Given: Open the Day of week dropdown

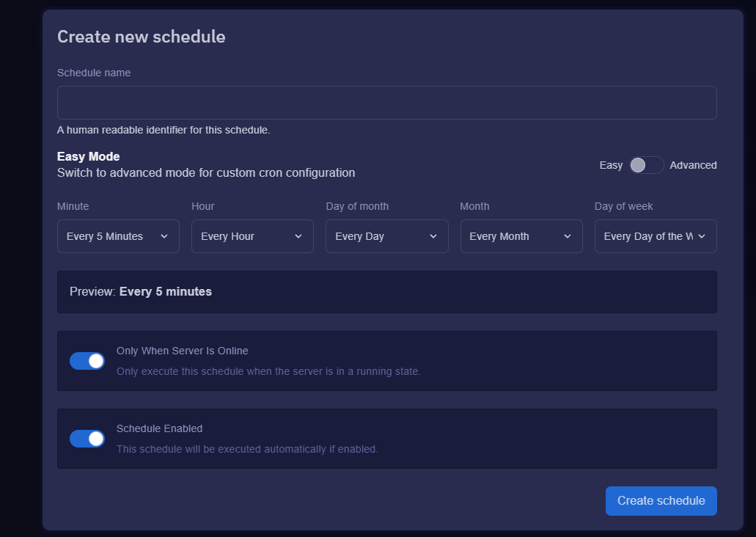Looking at the screenshot, I should (656, 236).
